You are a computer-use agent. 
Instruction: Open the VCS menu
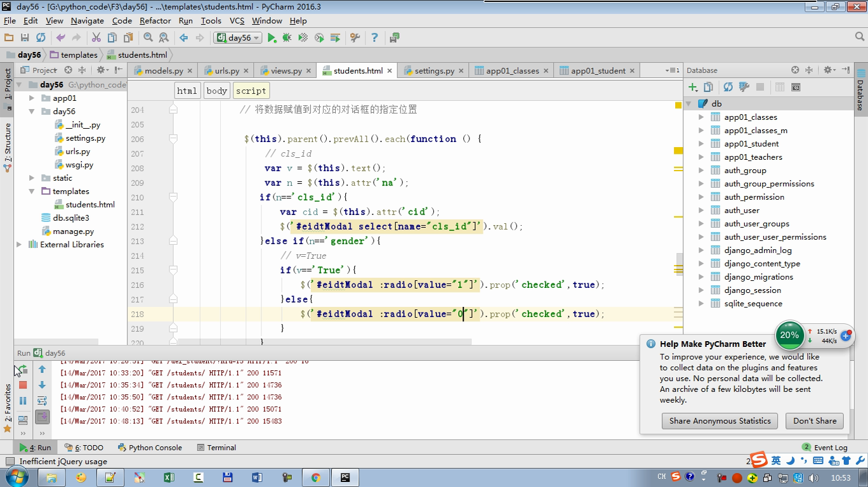coord(237,20)
